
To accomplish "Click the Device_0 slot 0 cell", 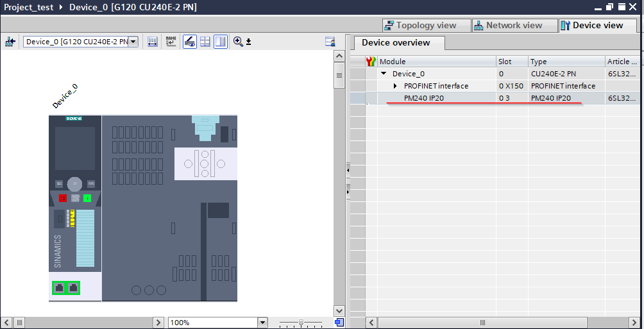I will point(512,74).
